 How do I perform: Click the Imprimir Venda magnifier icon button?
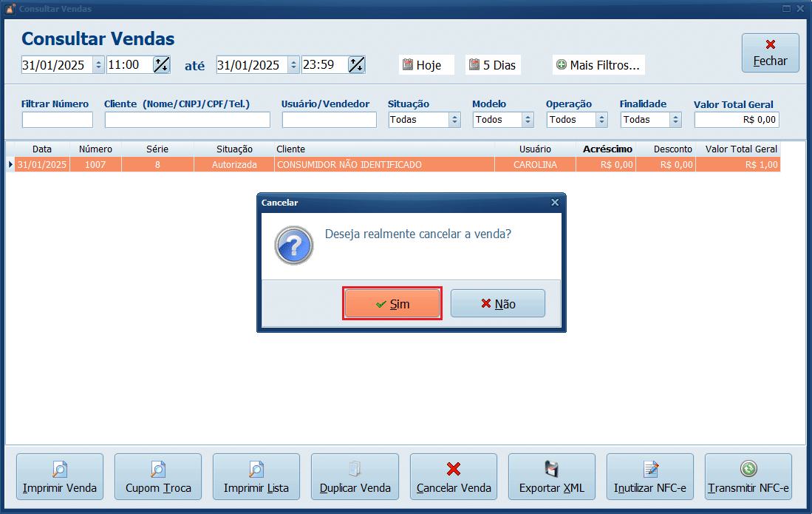(x=60, y=477)
